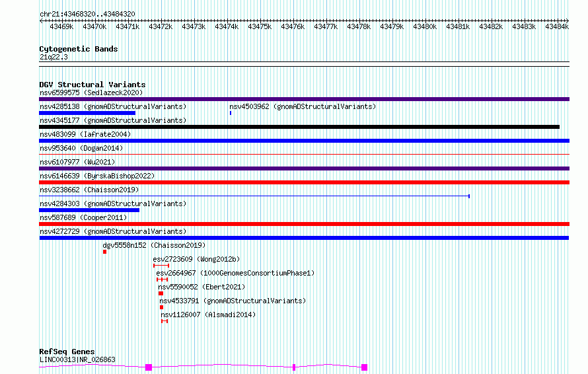
Task: Select the red nsv587689 variant bar
Action: tap(304, 224)
